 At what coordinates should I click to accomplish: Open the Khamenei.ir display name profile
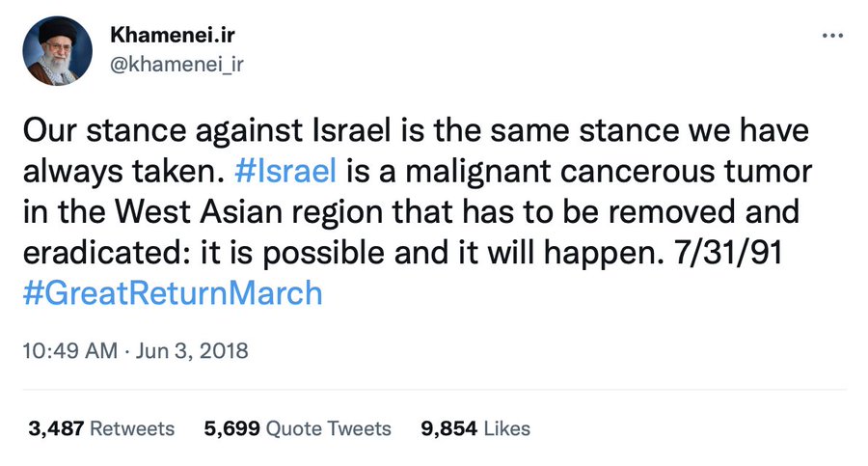click(173, 36)
